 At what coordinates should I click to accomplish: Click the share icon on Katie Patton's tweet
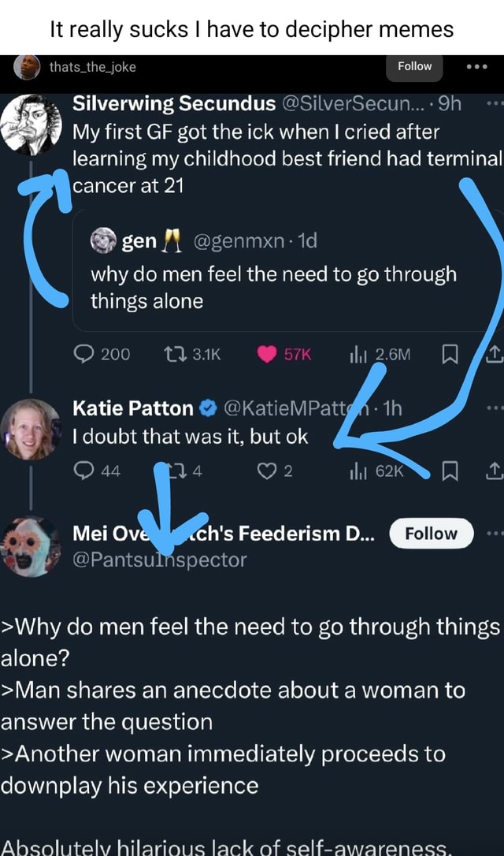click(x=492, y=471)
